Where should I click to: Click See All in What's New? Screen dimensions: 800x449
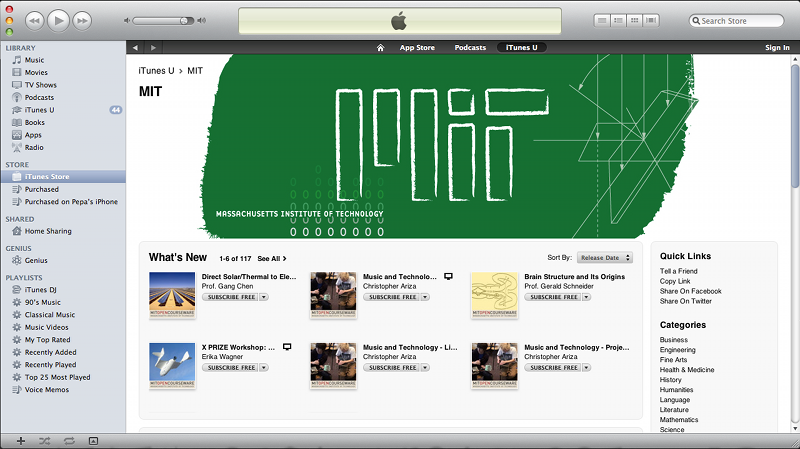click(271, 259)
